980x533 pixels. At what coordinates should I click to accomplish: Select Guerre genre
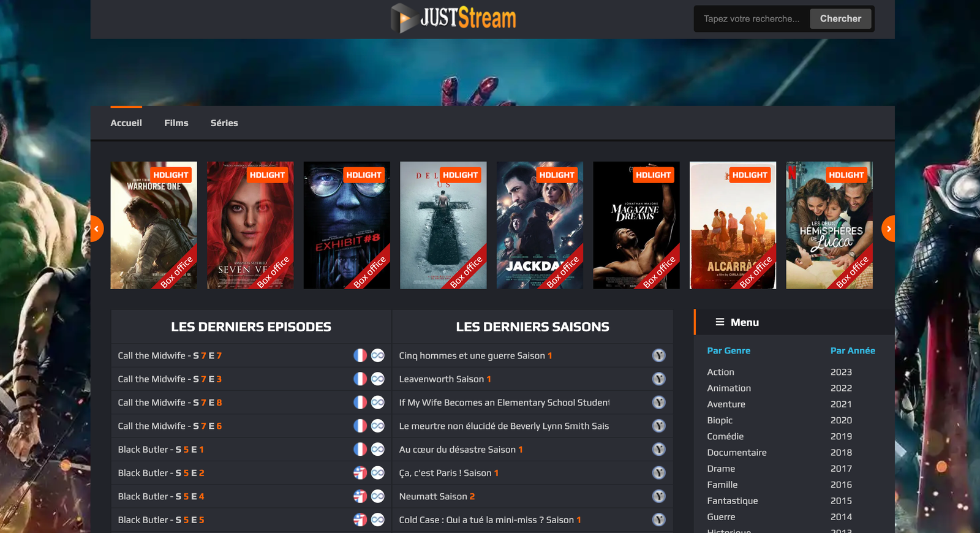point(721,517)
